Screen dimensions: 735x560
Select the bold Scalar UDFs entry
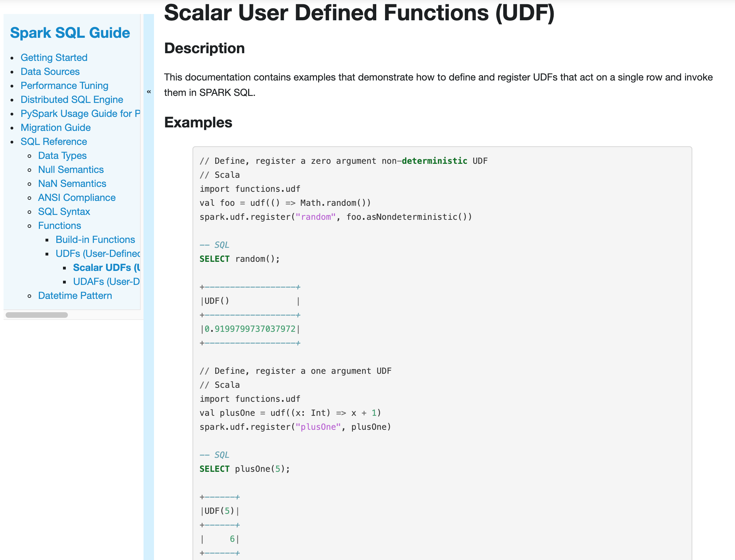coord(106,267)
